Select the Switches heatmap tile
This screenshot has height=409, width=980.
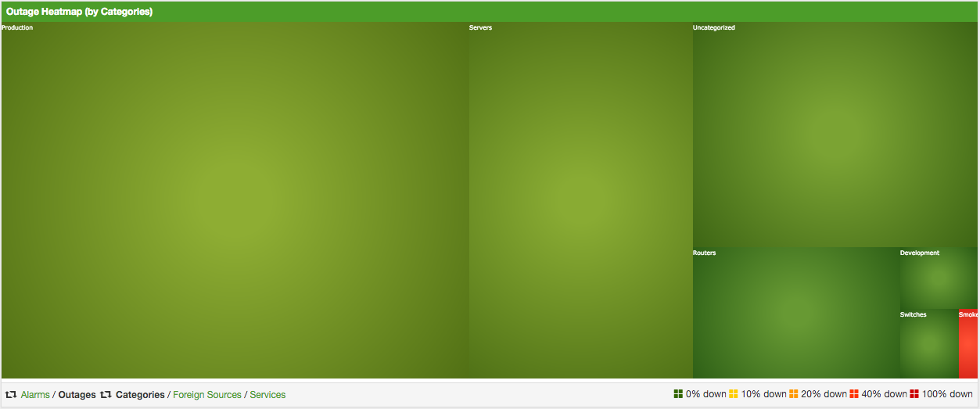(x=928, y=344)
